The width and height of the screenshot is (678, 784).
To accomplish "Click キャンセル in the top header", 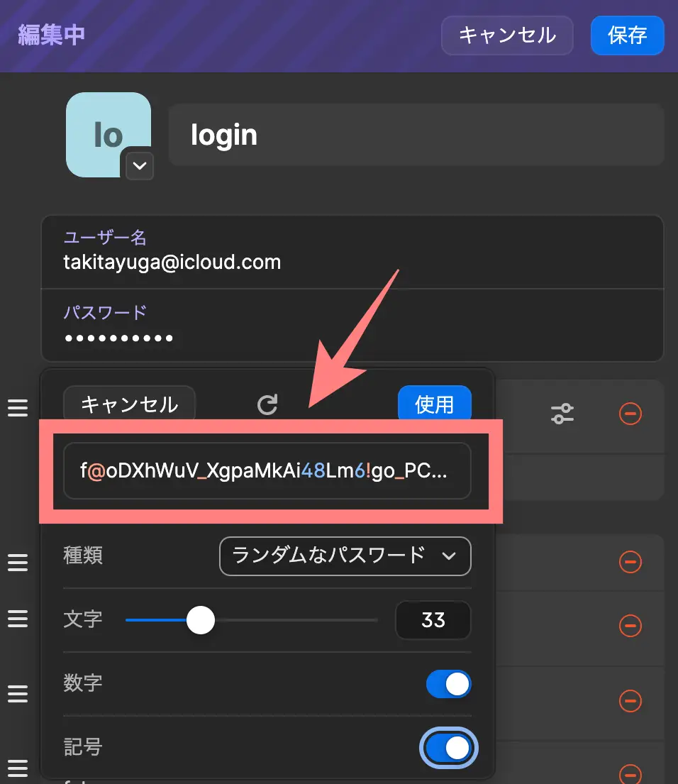I will point(507,35).
